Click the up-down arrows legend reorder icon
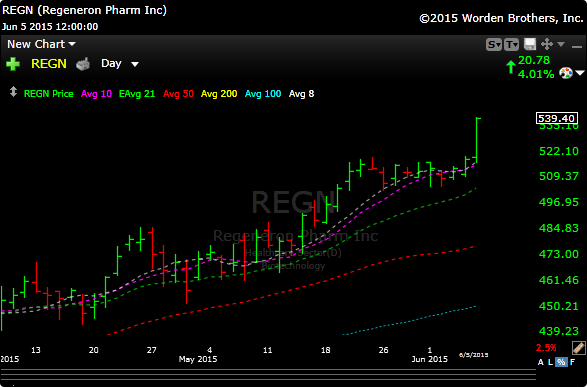587x387 pixels. 13,92
